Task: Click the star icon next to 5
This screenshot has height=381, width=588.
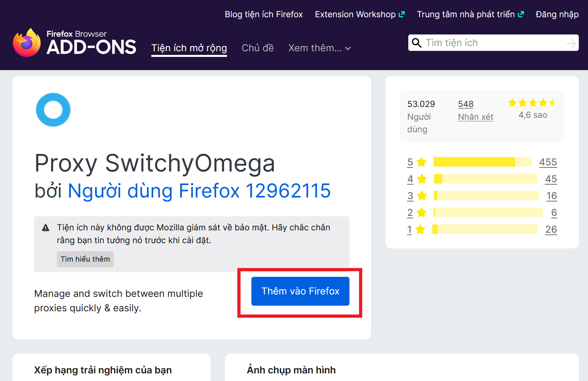Action: (421, 162)
